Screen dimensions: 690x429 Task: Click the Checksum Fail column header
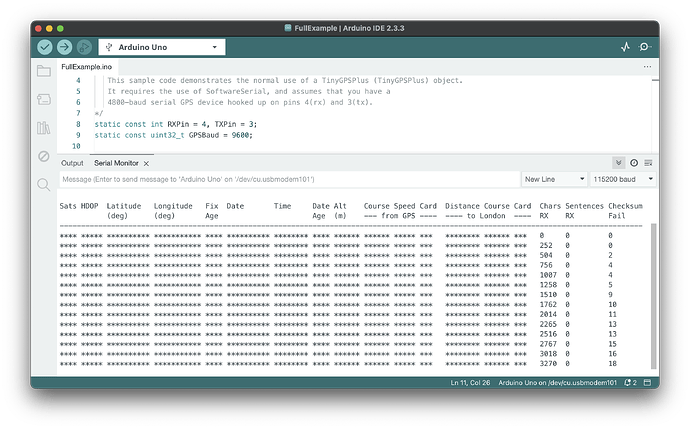pos(625,211)
